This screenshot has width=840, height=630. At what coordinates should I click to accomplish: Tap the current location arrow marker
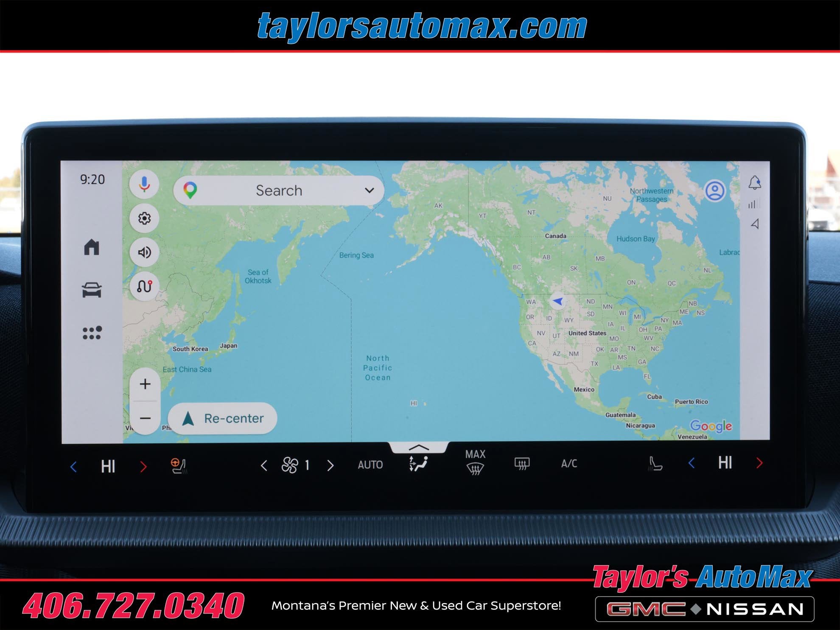[558, 301]
